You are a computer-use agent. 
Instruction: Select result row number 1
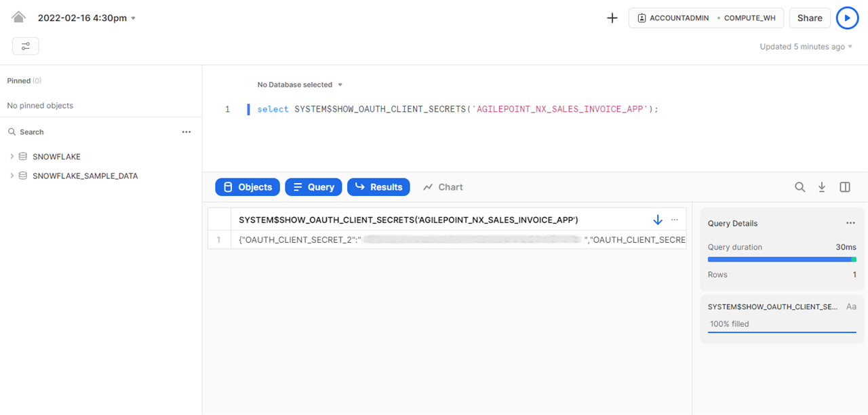219,239
